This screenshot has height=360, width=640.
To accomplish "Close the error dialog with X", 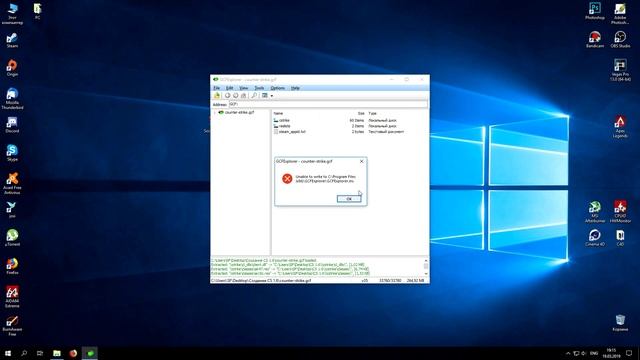I will [x=362, y=161].
